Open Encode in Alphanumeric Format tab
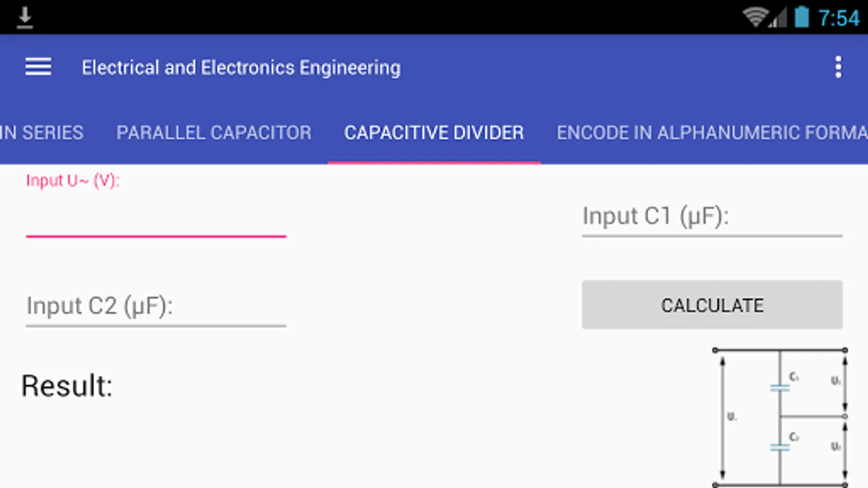Viewport: 868px width, 488px height. [x=711, y=133]
